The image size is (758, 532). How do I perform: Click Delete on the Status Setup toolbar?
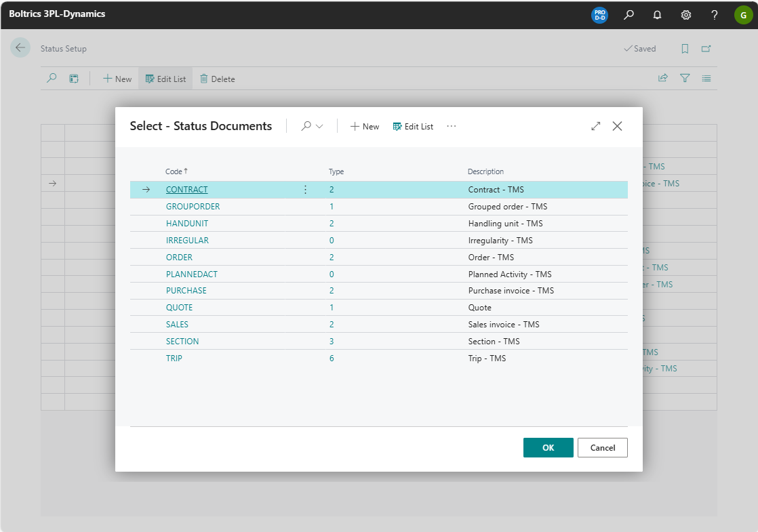point(217,78)
